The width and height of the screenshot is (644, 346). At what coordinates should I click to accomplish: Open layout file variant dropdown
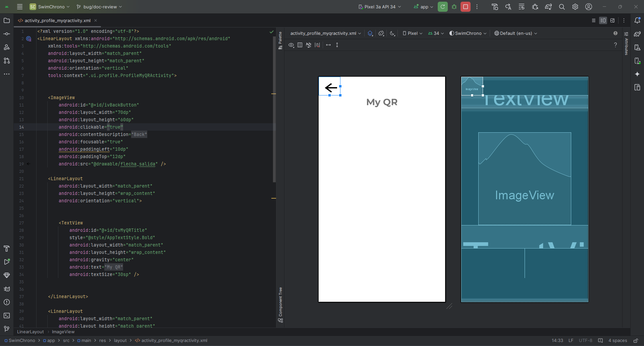[325, 33]
